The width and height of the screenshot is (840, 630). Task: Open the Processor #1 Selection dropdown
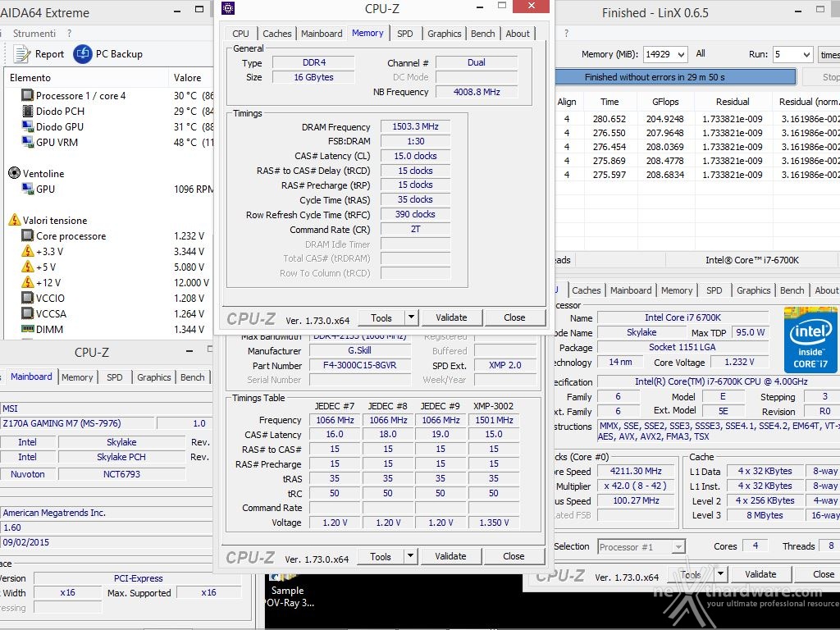(641, 546)
